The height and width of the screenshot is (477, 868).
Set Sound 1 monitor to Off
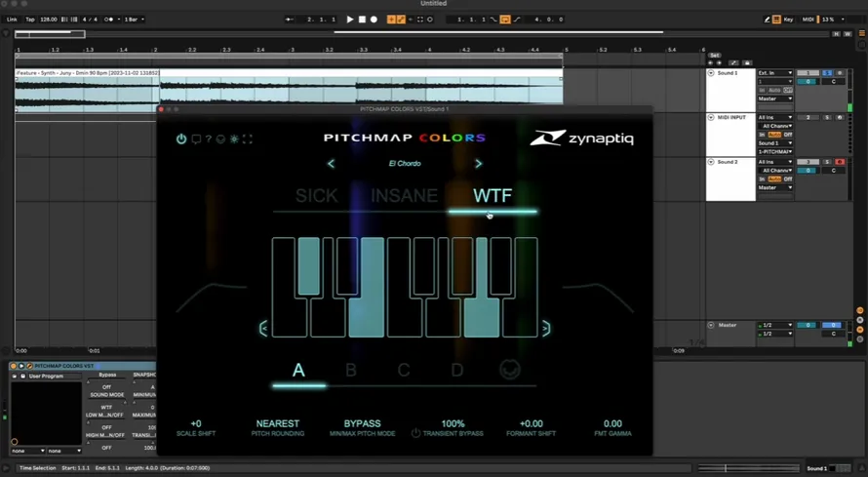coord(787,90)
